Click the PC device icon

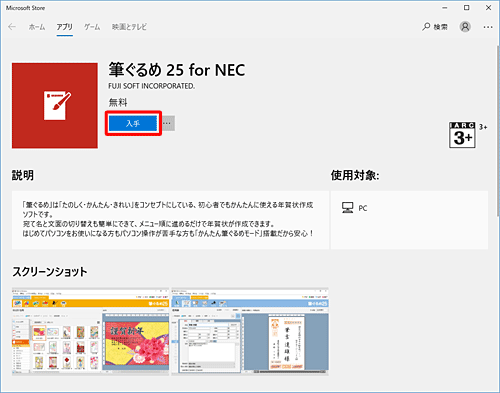[x=347, y=208]
